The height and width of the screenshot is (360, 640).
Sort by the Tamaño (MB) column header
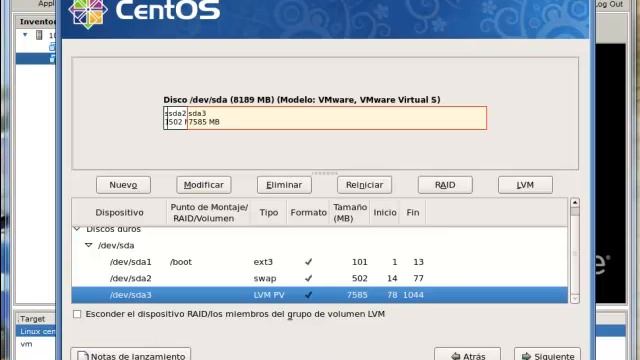pyautogui.click(x=350, y=212)
